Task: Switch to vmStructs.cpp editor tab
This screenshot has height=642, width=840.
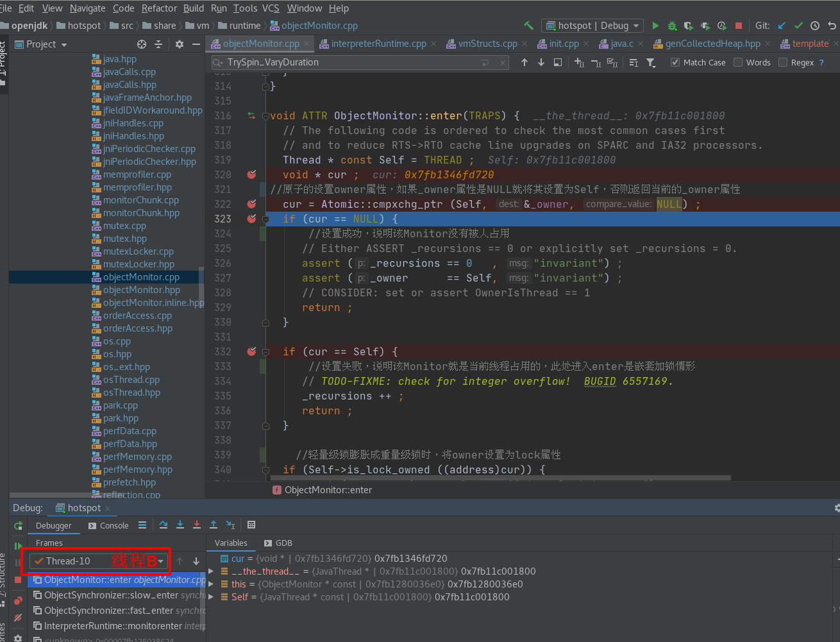Action: coord(487,44)
